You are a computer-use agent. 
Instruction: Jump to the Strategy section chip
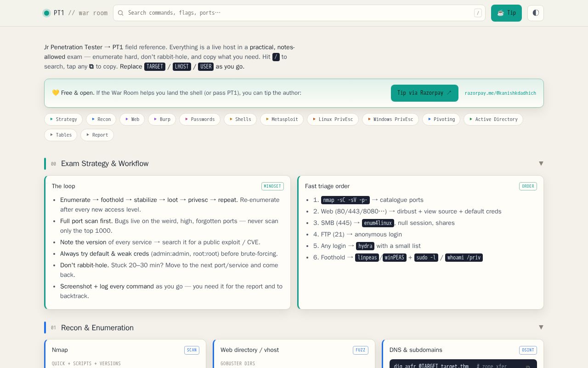click(x=63, y=119)
